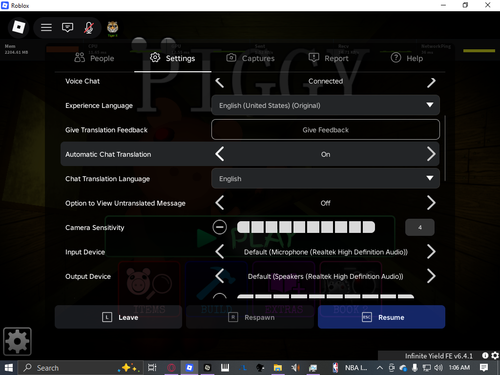This screenshot has height=375, width=500.
Task: Click the Leave button
Action: pos(118,317)
